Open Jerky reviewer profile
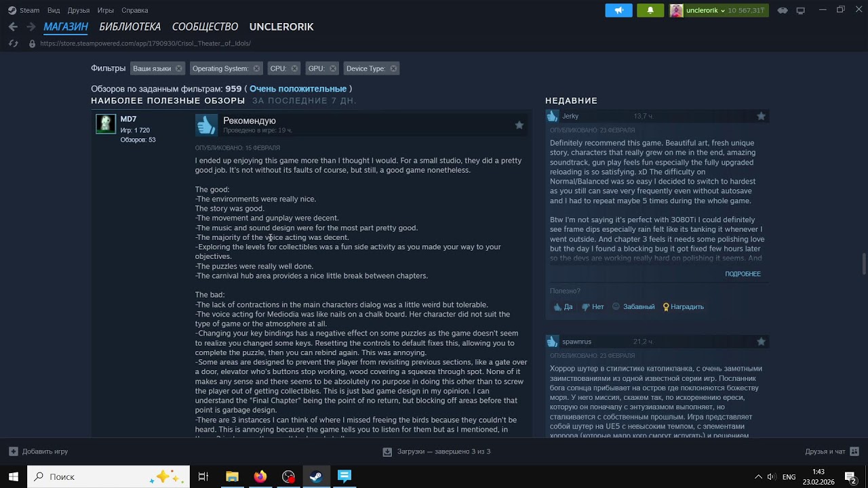Screen dimensions: 868x488 pos(570,116)
